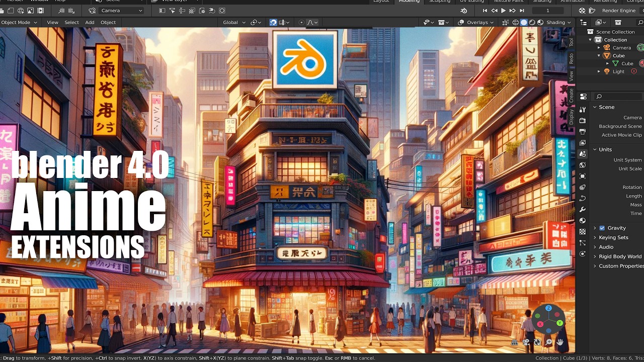Open the World properties tab icon
This screenshot has width=644, height=362.
coord(583,165)
